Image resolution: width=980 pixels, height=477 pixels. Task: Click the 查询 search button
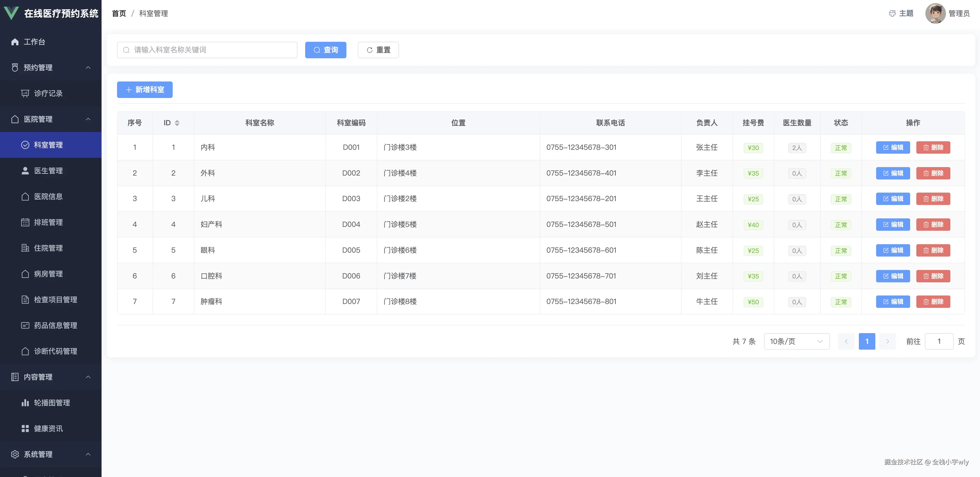(x=325, y=50)
